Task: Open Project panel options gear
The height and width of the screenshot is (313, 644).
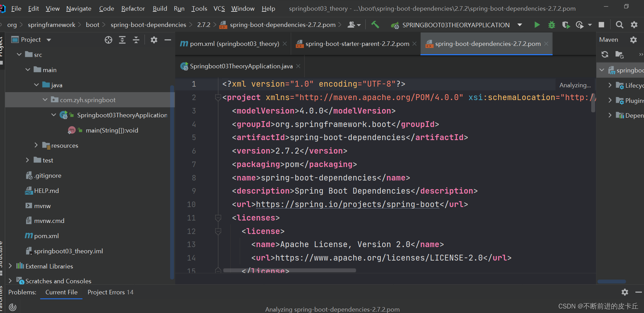Action: [154, 40]
